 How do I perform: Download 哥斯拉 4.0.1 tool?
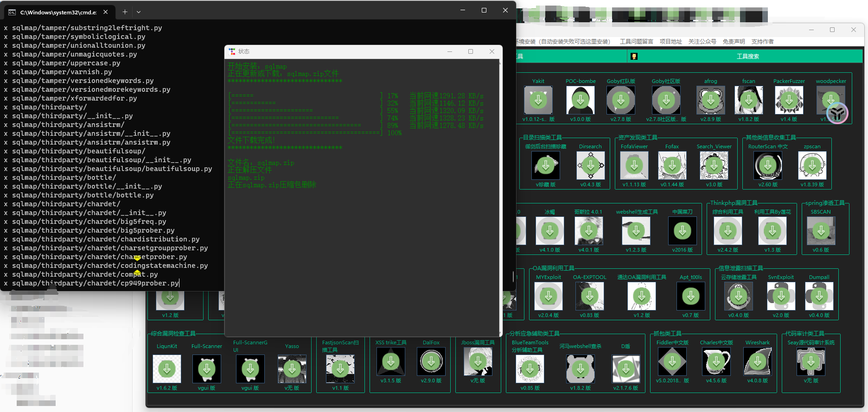coord(589,231)
